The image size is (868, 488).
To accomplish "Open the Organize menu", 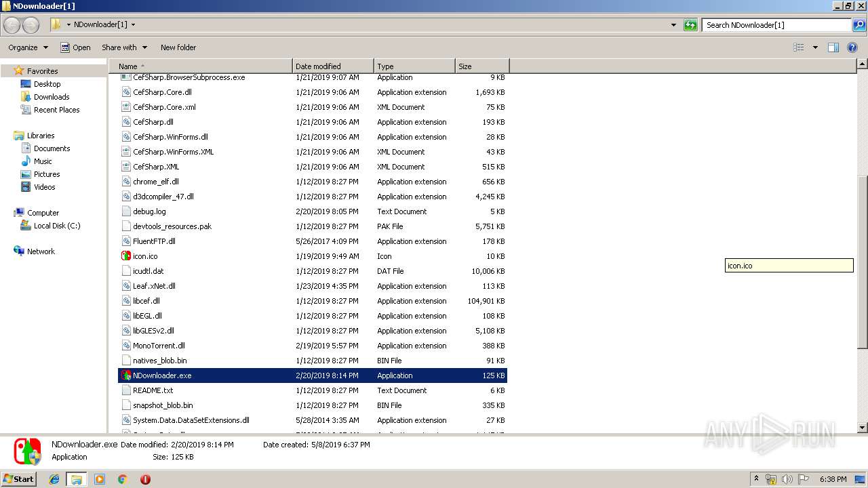I will [x=28, y=47].
